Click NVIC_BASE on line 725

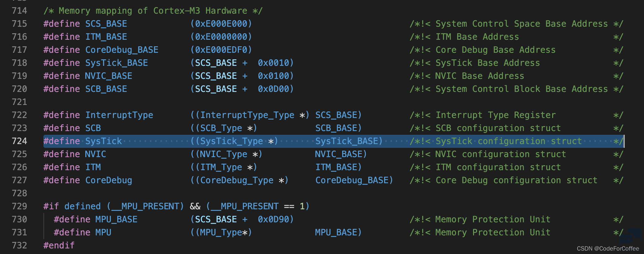339,154
